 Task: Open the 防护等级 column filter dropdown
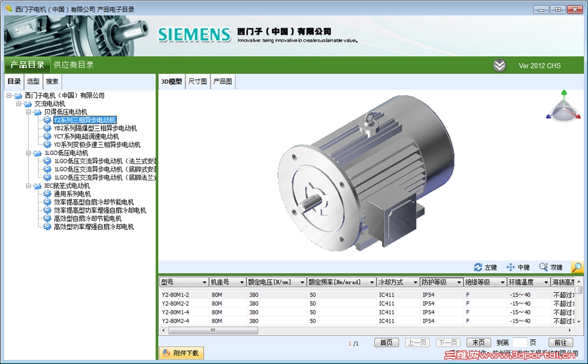click(x=459, y=282)
